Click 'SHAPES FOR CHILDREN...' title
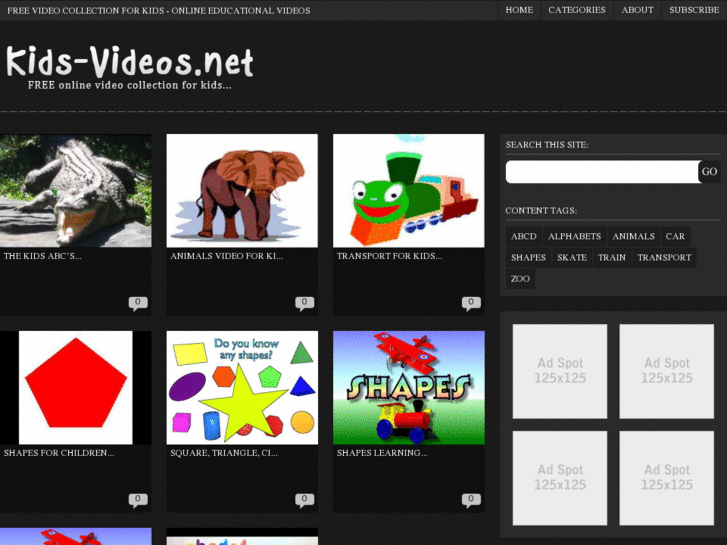The width and height of the screenshot is (727, 545). tap(59, 453)
